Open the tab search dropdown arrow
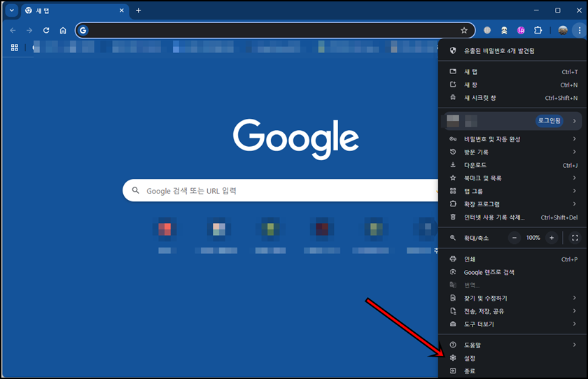 click(x=12, y=10)
